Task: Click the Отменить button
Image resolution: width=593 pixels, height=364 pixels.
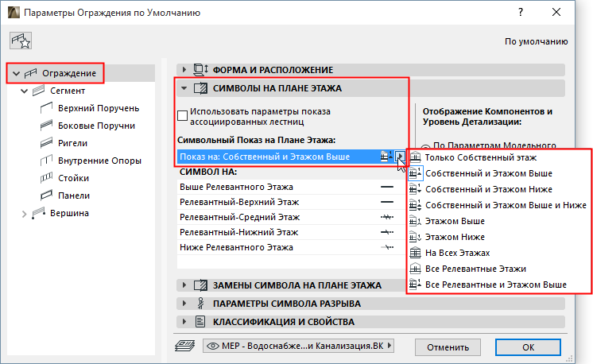Action: (x=448, y=347)
